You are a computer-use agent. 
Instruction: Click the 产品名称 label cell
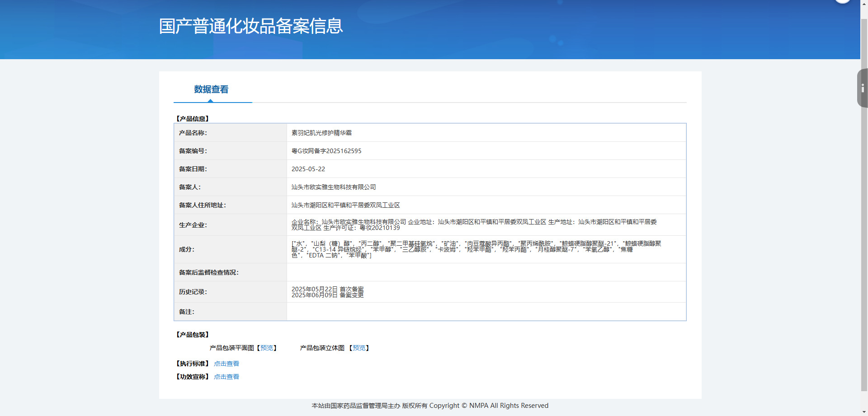[231, 133]
